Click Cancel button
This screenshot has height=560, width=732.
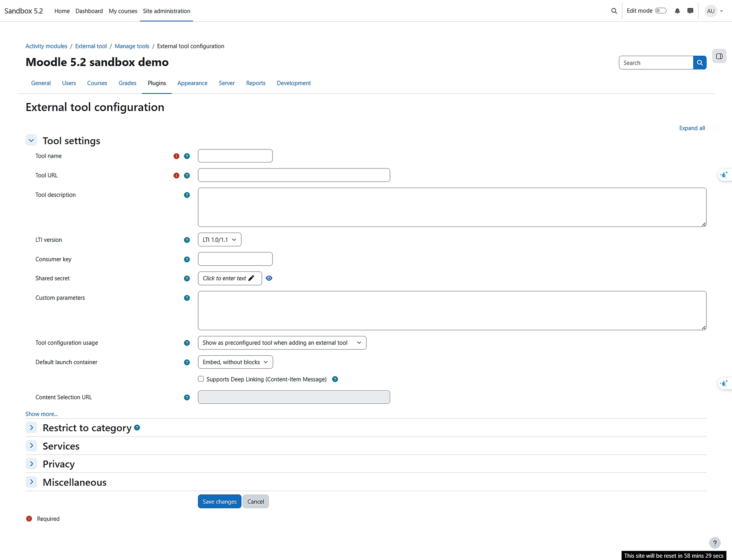255,501
